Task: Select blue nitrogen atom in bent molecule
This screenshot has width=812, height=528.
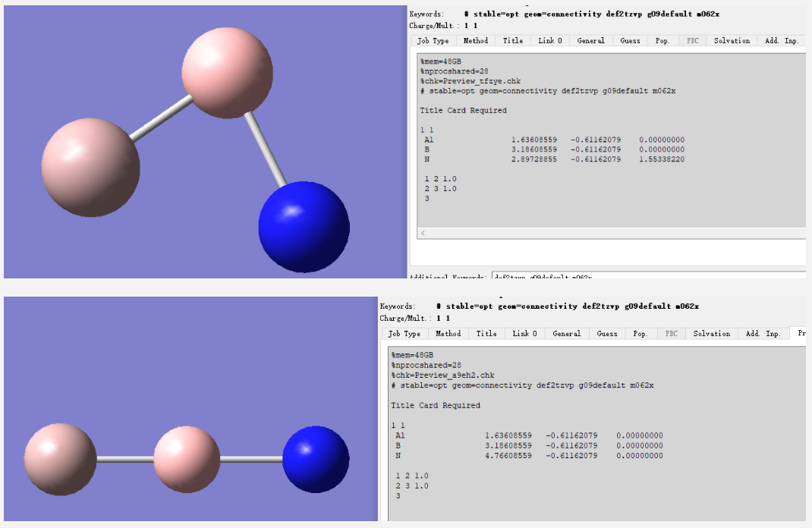Action: pyautogui.click(x=304, y=227)
